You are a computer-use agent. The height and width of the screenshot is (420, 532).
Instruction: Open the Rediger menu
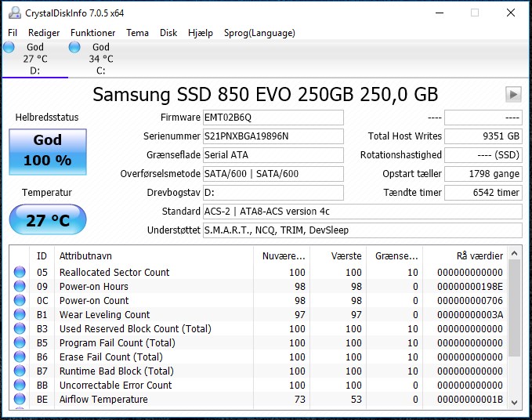coord(44,33)
